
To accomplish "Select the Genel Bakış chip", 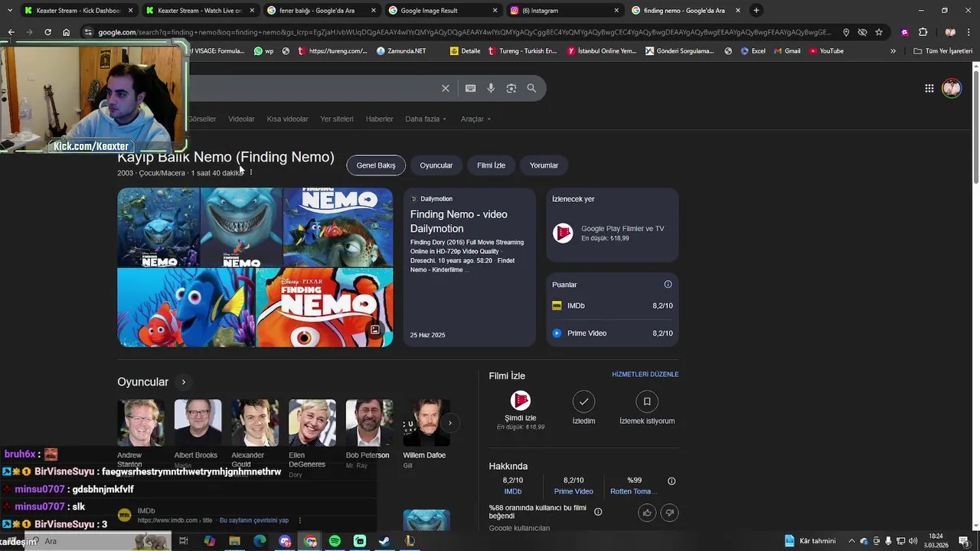I will 376,165.
